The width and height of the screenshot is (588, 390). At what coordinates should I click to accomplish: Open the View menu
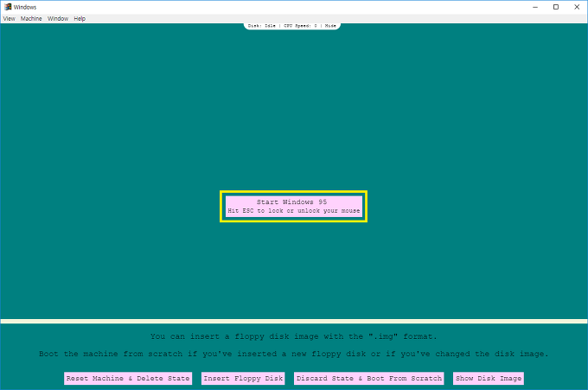coord(9,18)
